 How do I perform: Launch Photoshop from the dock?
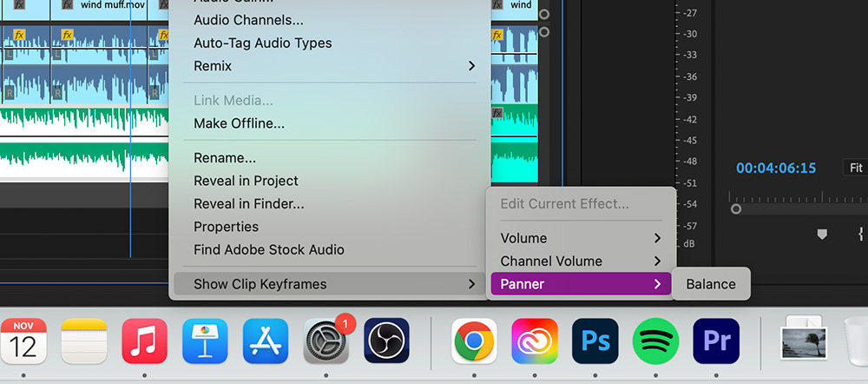(595, 341)
